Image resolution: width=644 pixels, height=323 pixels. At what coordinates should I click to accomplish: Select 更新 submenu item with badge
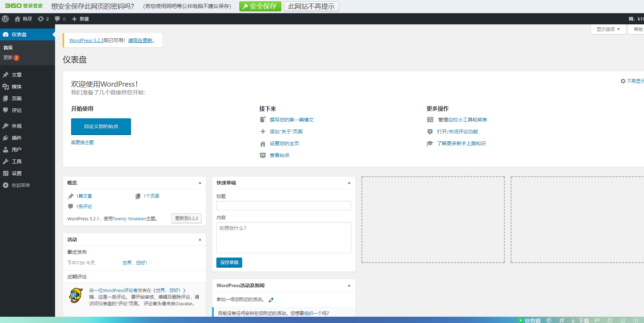tap(11, 58)
